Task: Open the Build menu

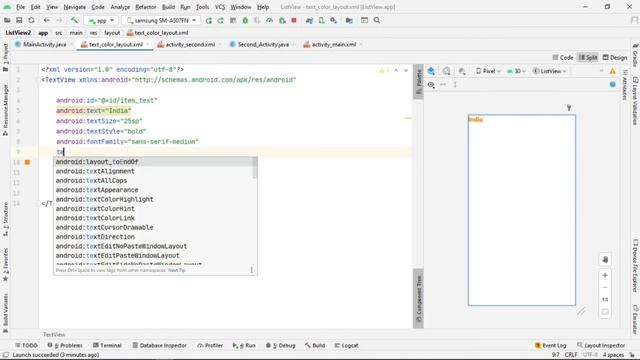Action: pos(168,7)
